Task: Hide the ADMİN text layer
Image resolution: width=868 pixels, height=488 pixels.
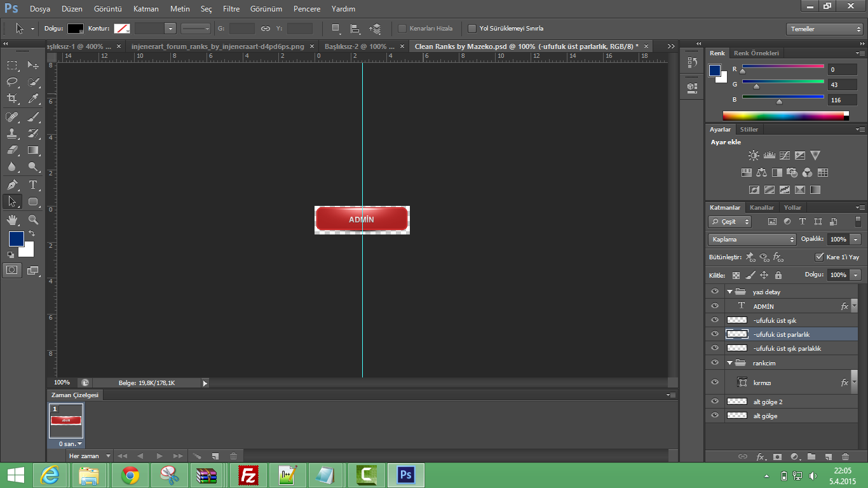Action: pos(715,306)
